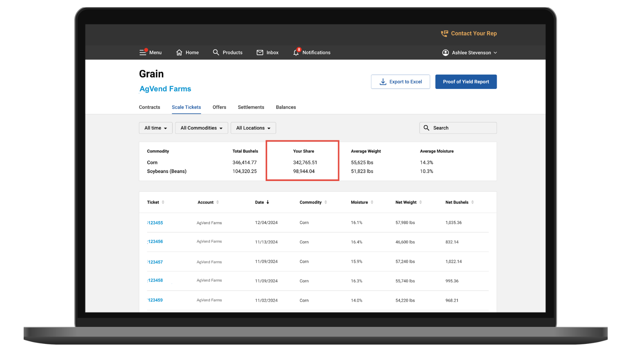Click the Net Bushels column header
644x362 pixels.
457,202
